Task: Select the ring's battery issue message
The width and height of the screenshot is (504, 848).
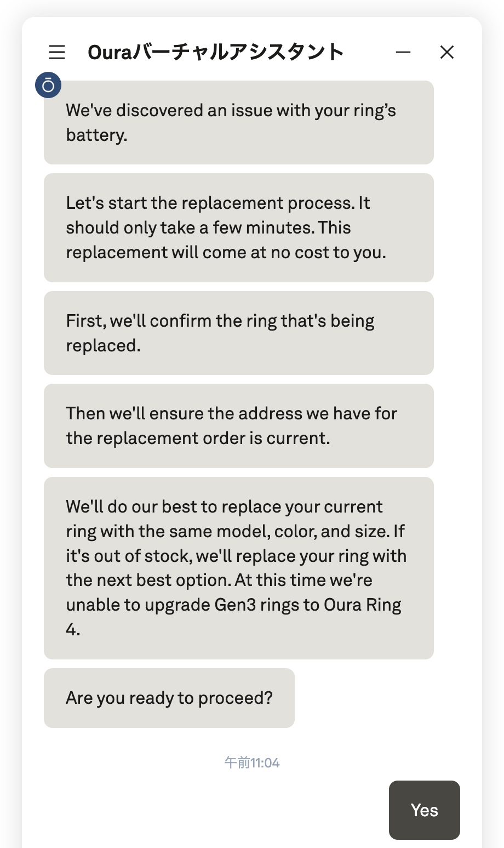Action: click(239, 122)
